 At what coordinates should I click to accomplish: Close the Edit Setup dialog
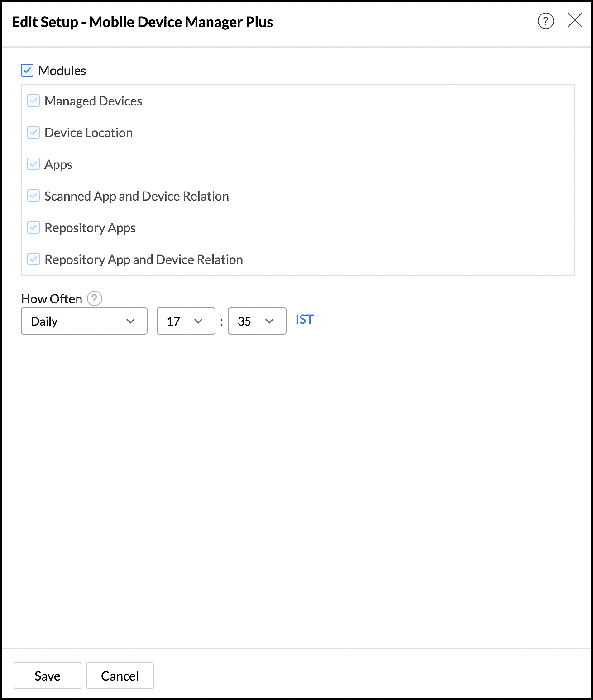tap(575, 20)
